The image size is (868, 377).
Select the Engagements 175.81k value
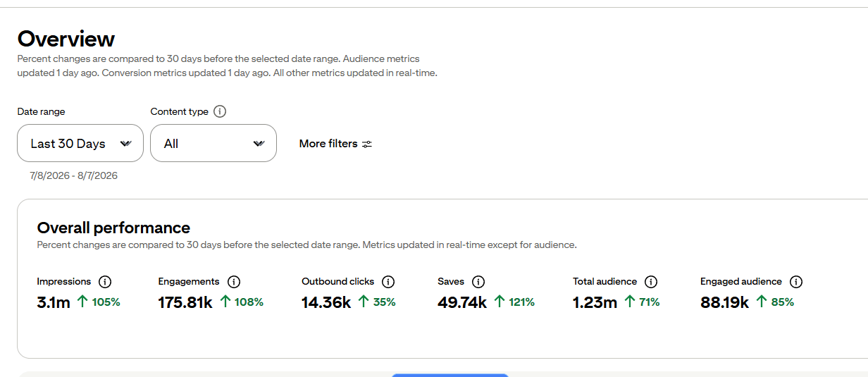(x=185, y=302)
